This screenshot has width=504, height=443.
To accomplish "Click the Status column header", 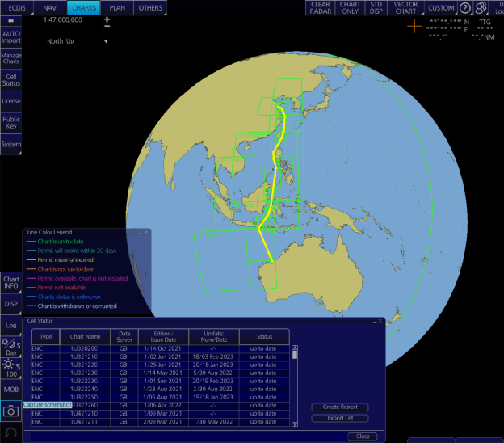I will coord(264,336).
